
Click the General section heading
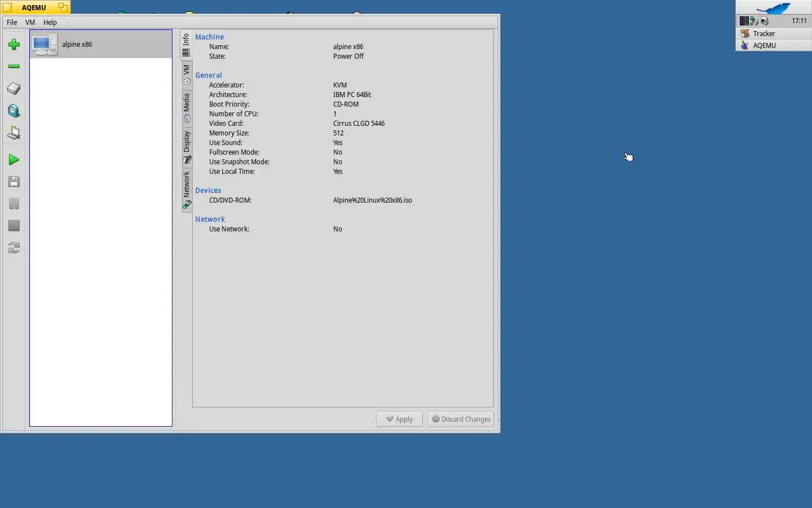(x=208, y=75)
